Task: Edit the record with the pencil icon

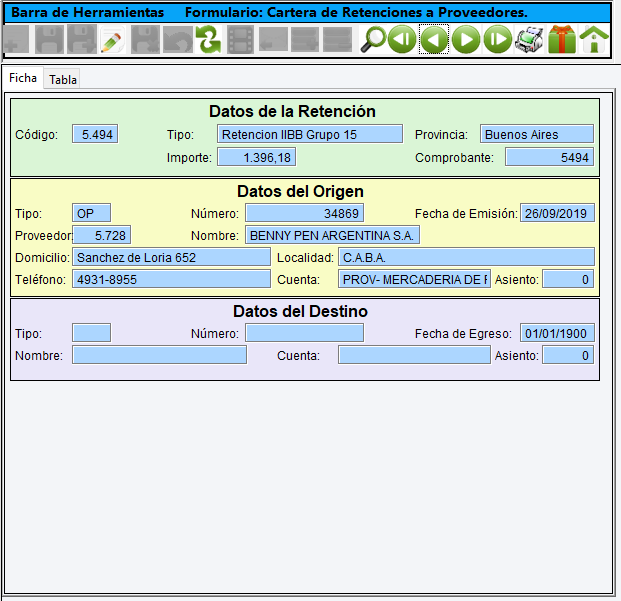Action: [112, 39]
